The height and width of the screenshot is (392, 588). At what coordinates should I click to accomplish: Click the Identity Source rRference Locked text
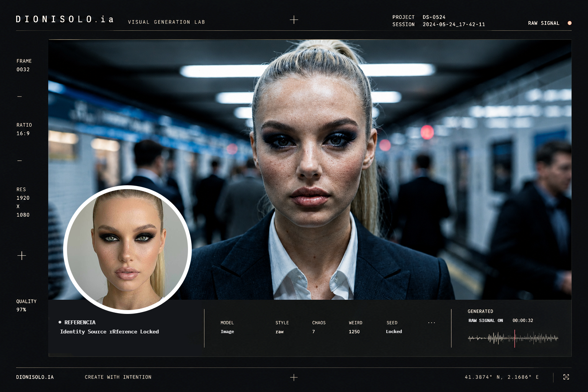click(x=109, y=332)
